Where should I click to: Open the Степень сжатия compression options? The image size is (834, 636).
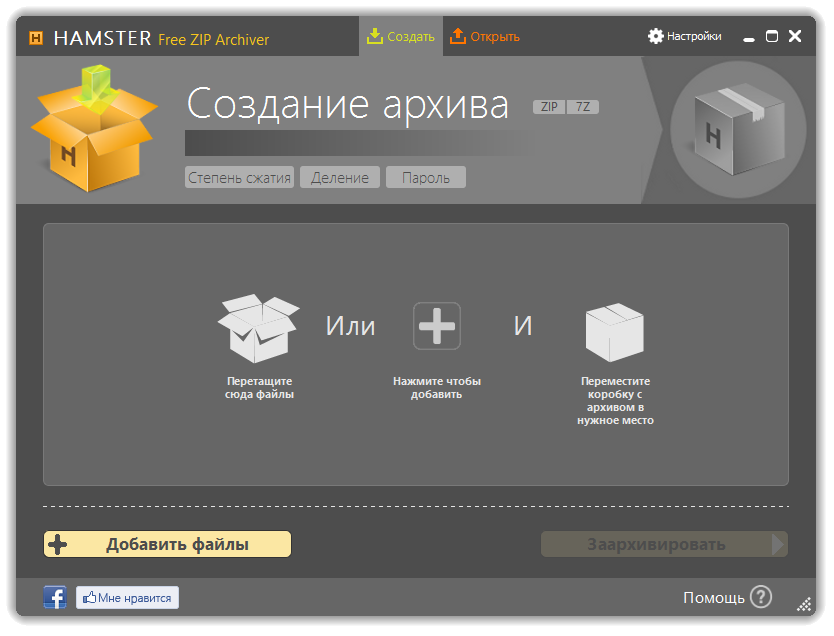(239, 178)
